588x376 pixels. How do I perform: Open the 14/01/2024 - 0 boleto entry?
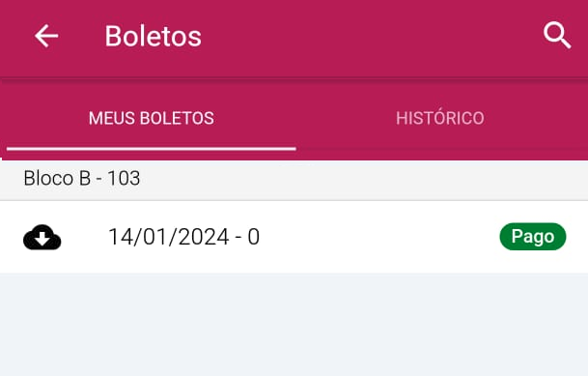click(294, 237)
